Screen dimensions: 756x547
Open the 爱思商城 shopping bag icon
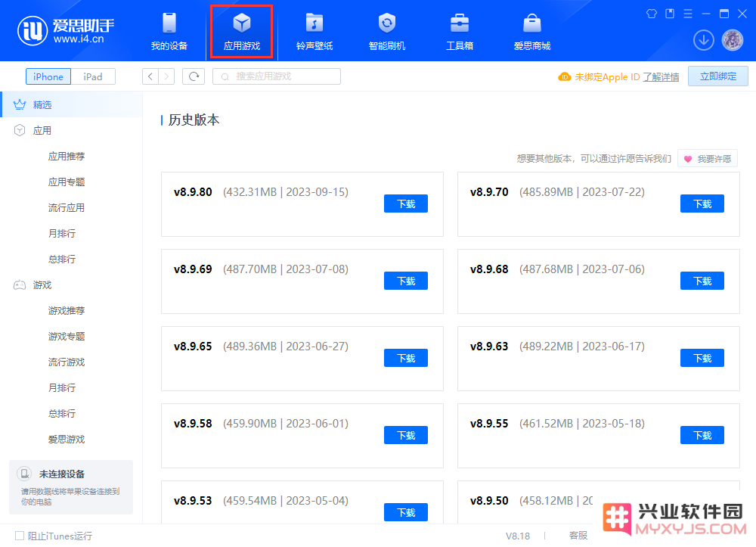[x=531, y=23]
